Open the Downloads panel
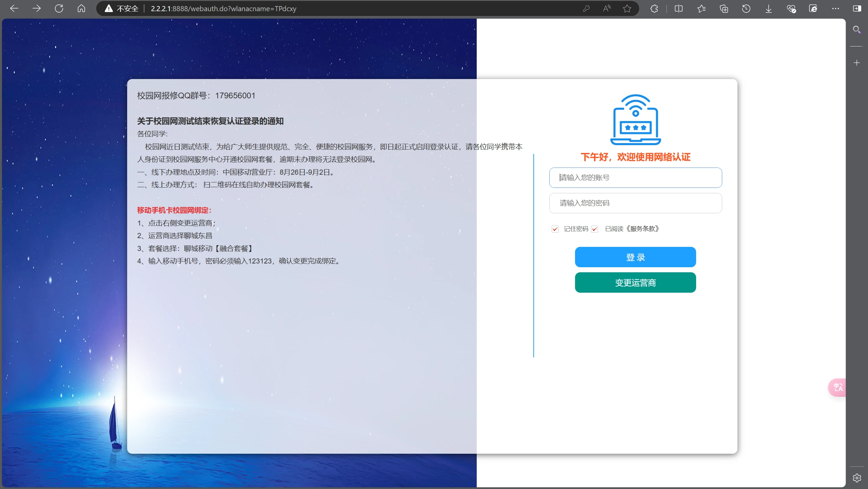 768,8
